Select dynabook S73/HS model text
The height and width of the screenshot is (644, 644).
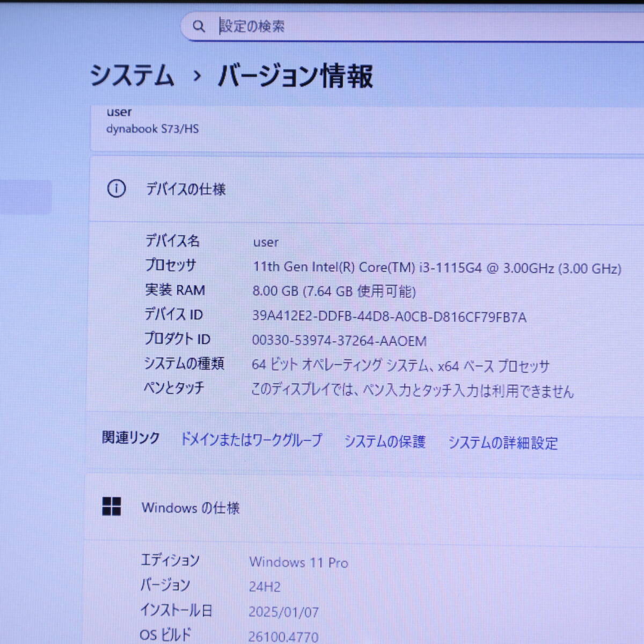[152, 129]
